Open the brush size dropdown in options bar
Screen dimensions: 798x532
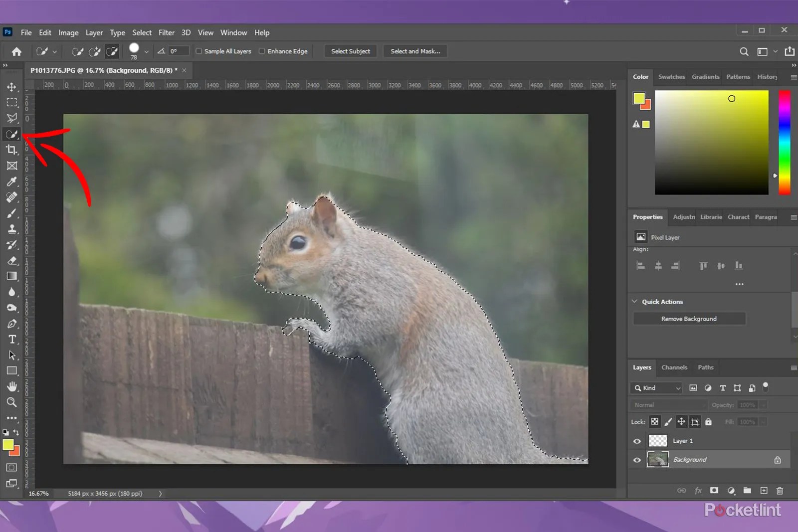click(145, 51)
